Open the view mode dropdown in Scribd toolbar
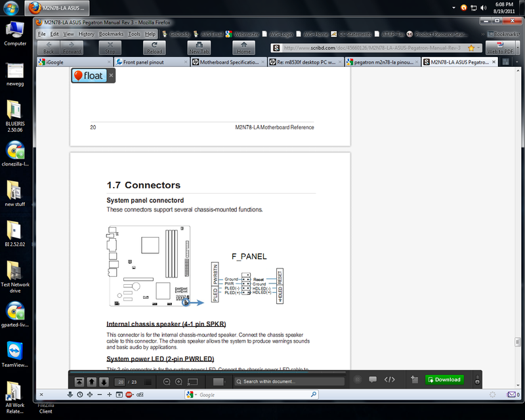This screenshot has height=420, width=525. [x=219, y=381]
